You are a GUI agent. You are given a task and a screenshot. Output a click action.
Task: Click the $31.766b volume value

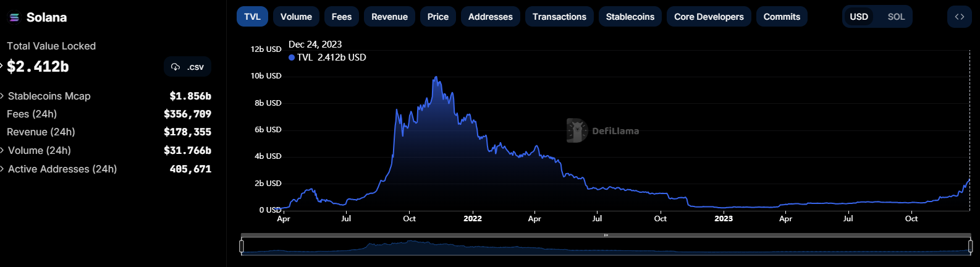187,150
